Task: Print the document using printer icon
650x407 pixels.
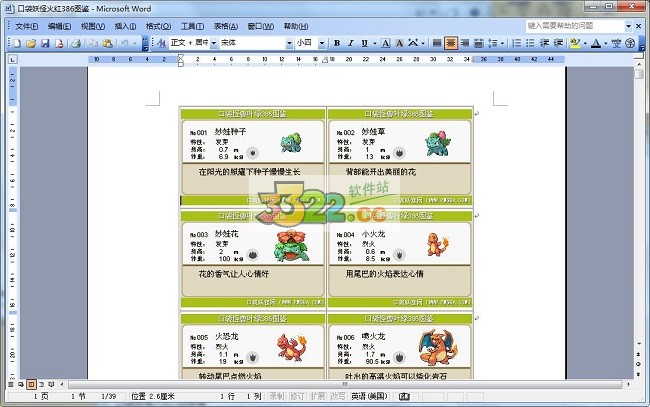Action: pos(76,43)
